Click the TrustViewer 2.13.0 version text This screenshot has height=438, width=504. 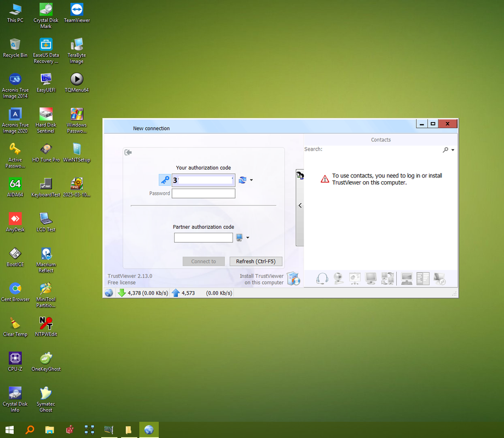(130, 276)
